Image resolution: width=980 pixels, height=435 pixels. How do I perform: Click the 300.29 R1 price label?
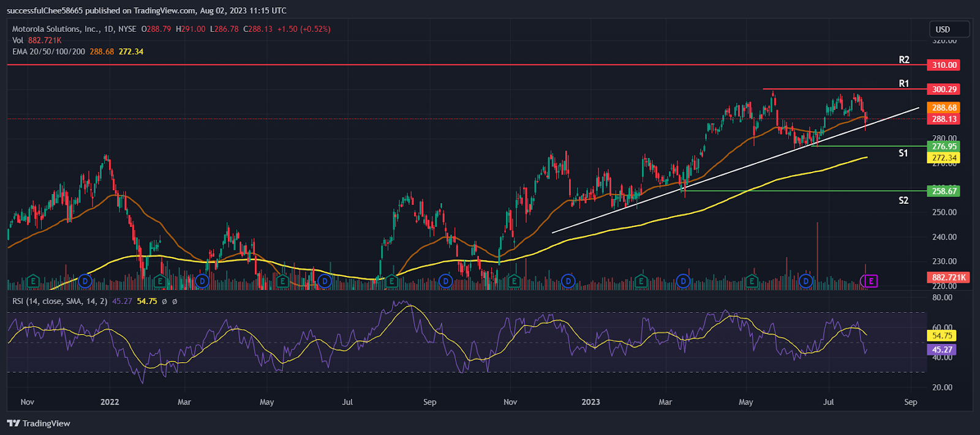(x=944, y=89)
